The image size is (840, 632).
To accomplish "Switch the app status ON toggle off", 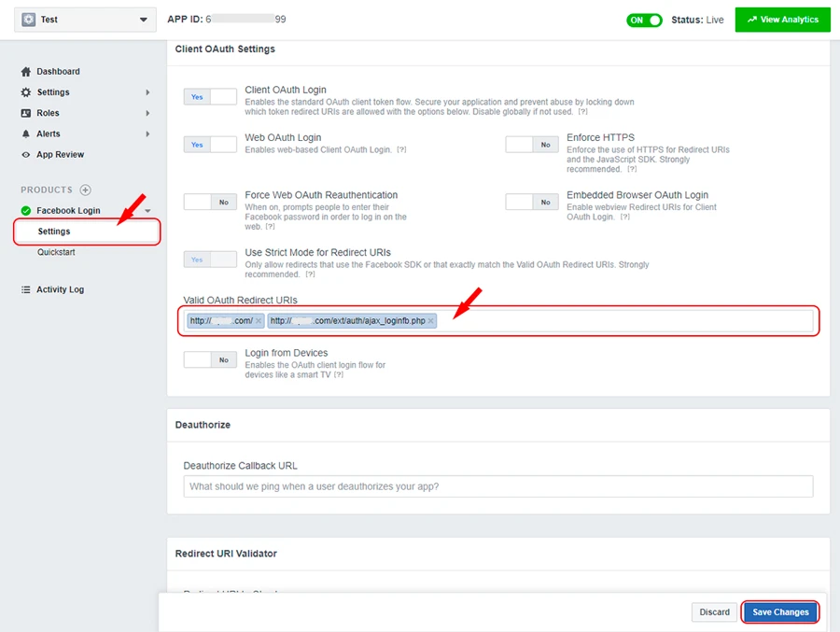I will (644, 20).
